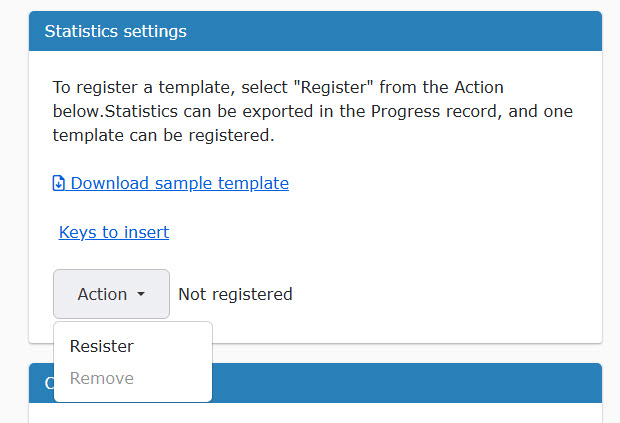Click the caret arrow beside Action

(x=141, y=294)
